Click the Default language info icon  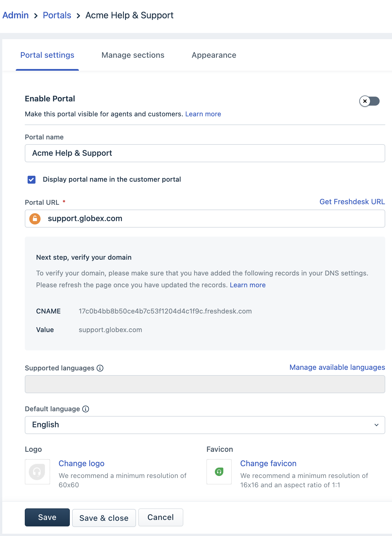coord(86,409)
